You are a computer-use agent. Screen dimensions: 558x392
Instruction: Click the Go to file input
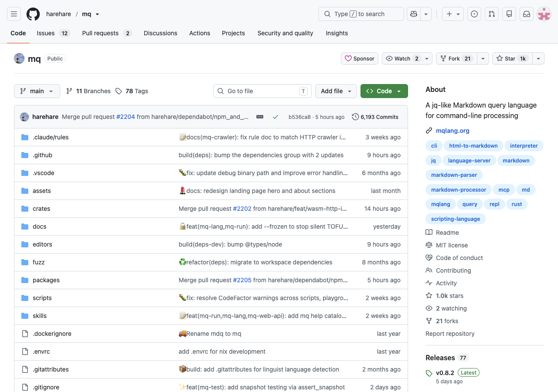tap(262, 91)
